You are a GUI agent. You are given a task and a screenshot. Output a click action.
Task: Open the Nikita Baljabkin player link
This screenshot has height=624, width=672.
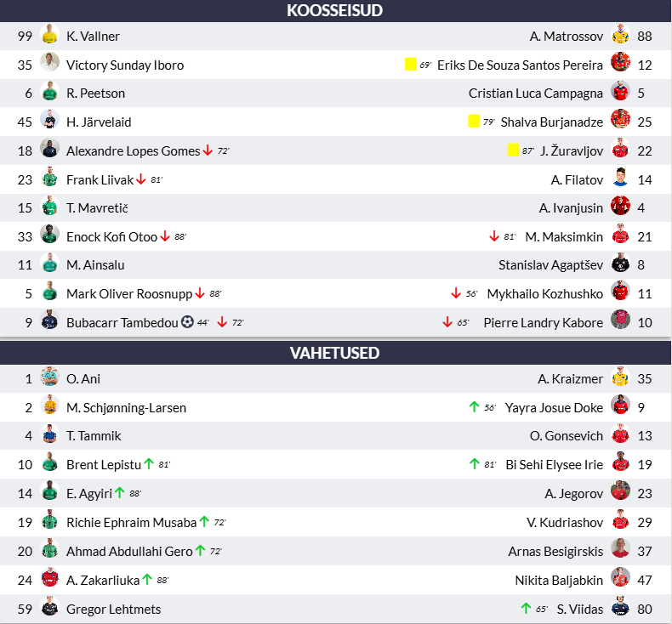pos(559,581)
